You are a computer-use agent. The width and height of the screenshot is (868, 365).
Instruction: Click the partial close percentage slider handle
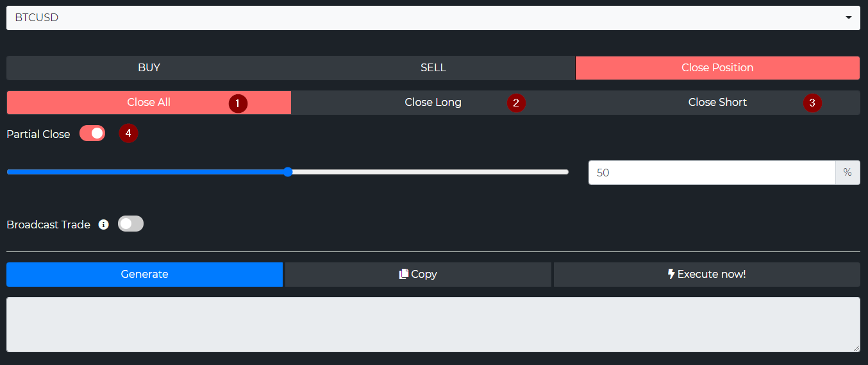coord(288,172)
